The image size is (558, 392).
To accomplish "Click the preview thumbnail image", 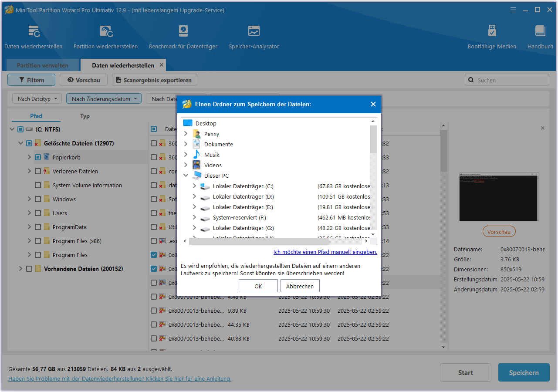I will point(499,196).
